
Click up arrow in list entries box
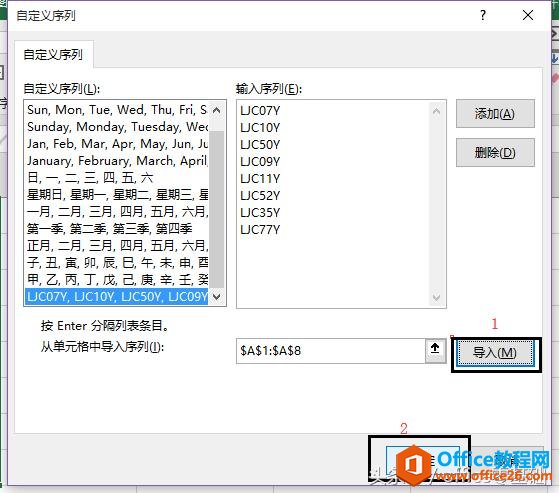[436, 112]
